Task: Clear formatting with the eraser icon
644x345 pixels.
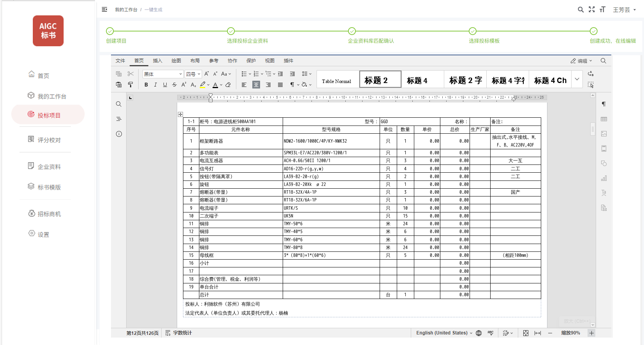Action: [x=228, y=85]
